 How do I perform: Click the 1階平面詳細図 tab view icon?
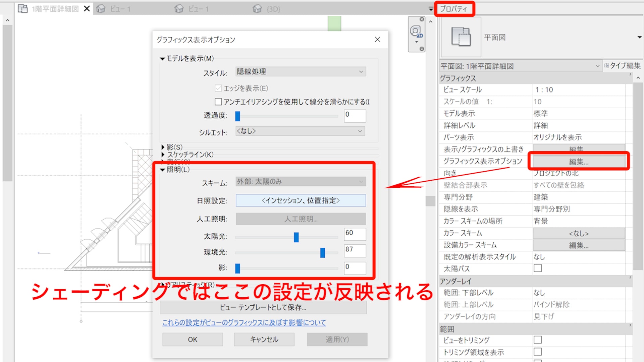[23, 9]
